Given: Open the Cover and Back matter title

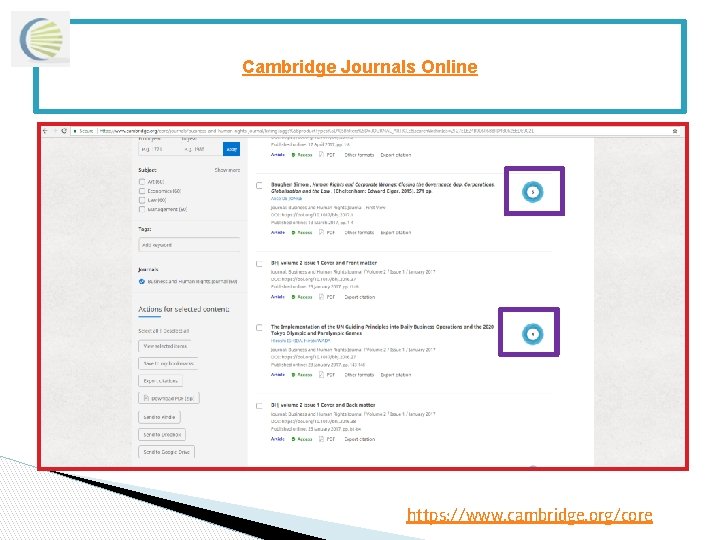Looking at the screenshot, I should (323, 405).
